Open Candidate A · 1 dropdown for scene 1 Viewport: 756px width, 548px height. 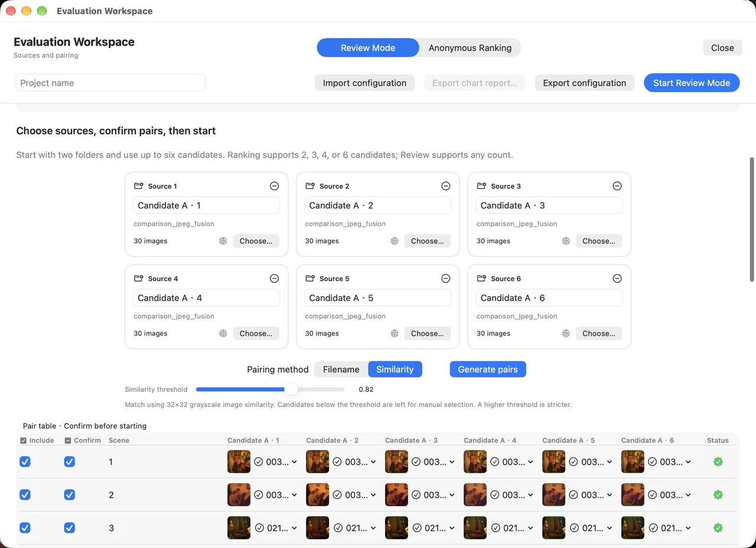(x=276, y=462)
